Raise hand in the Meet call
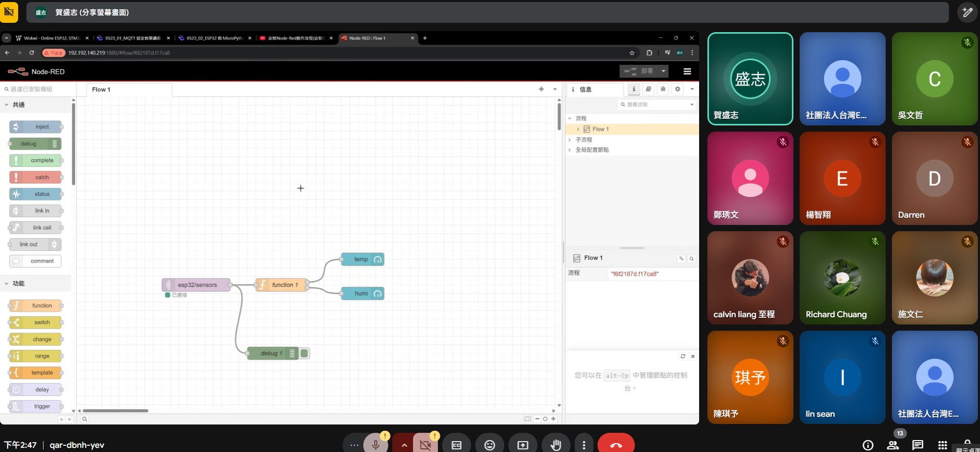The width and height of the screenshot is (980, 452). pos(556,445)
